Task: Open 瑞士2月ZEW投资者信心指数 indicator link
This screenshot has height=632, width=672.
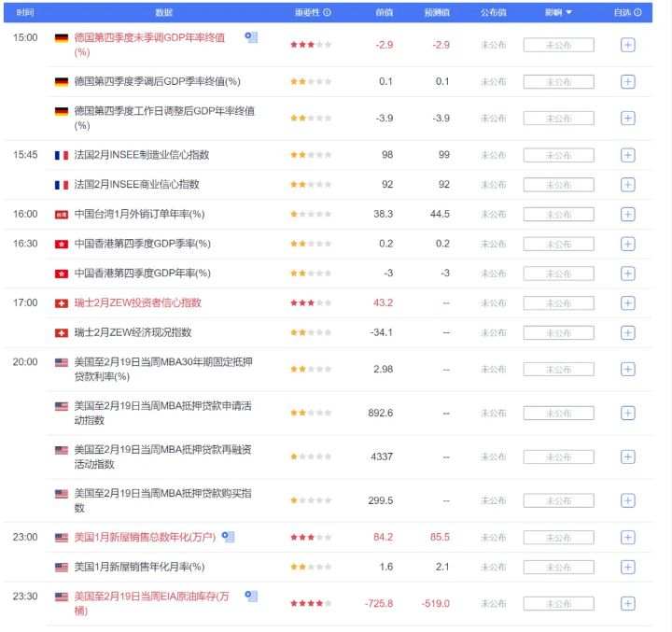Action: (137, 302)
